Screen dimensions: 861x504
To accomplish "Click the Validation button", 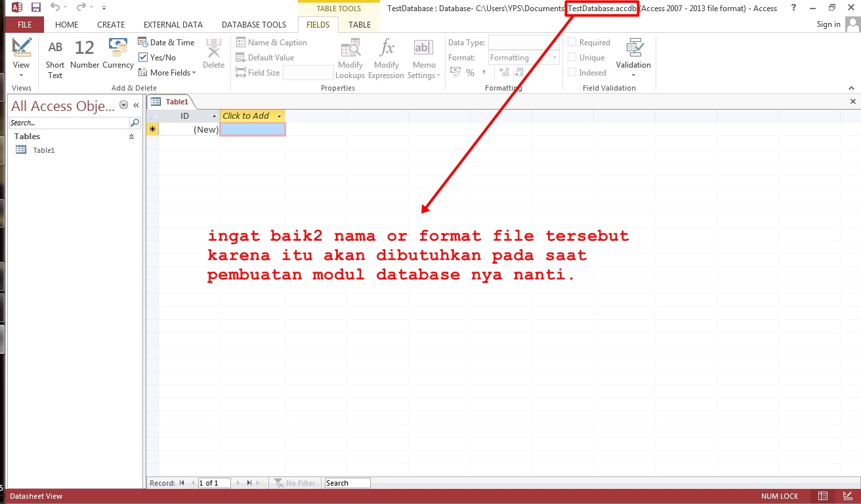I will pos(633,57).
